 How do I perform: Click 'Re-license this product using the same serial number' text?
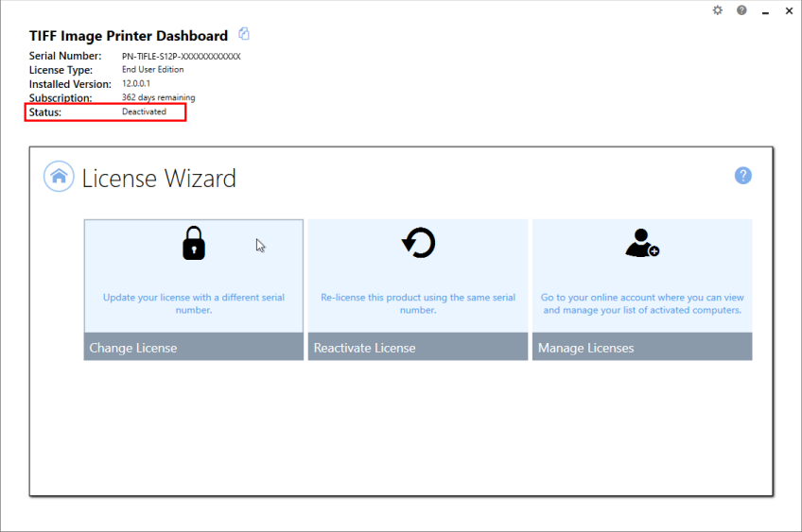[418, 303]
